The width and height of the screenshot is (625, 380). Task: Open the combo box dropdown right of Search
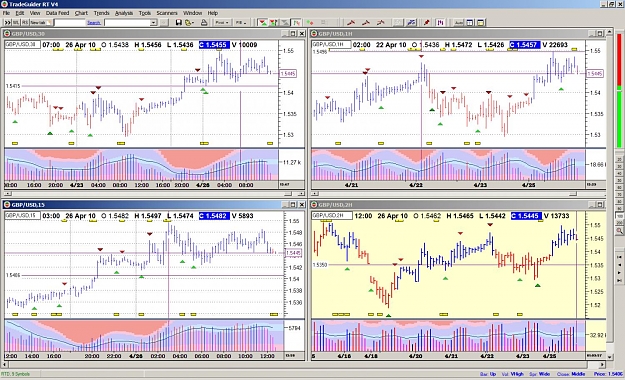153,23
